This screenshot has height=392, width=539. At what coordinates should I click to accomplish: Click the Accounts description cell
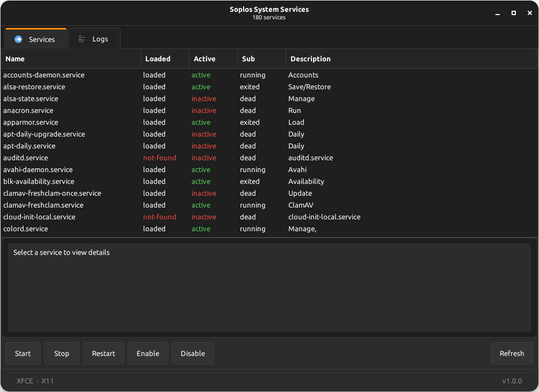coord(303,75)
